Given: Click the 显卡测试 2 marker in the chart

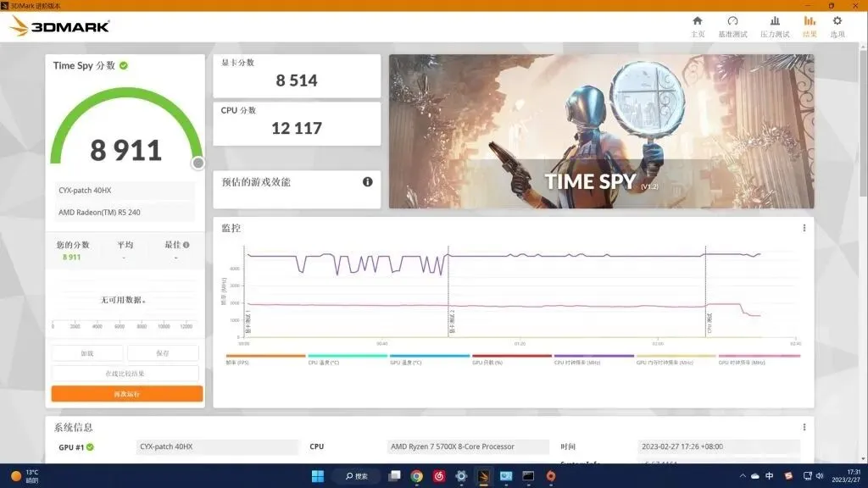Looking at the screenshot, I should click(453, 321).
